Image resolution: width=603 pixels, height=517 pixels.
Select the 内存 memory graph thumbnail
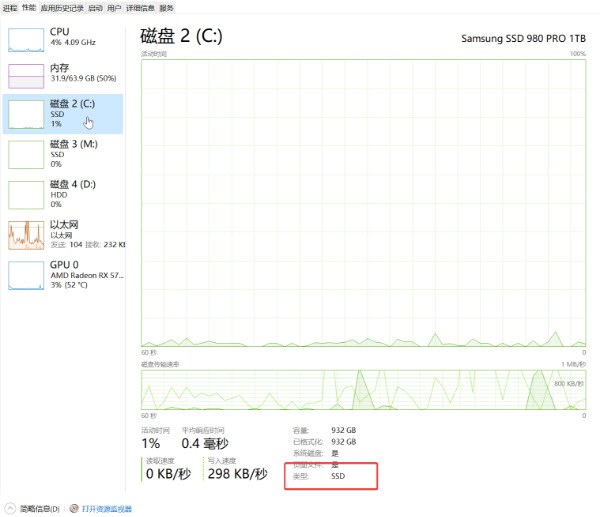tap(27, 76)
